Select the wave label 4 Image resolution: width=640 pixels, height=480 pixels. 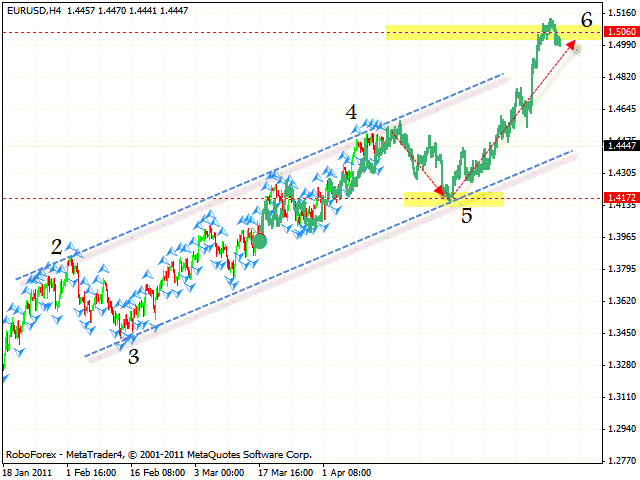[352, 113]
